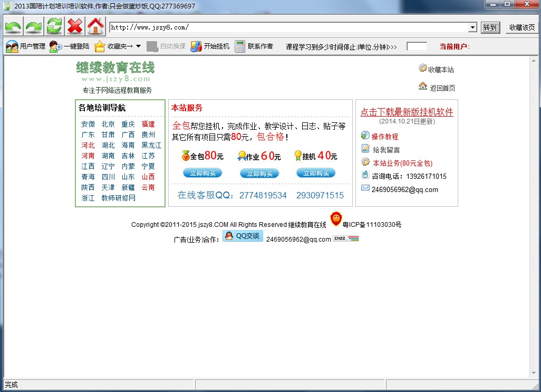The height and width of the screenshot is (392, 541).
Task: Click the 收藏本站 gear icon link
Action: tap(436, 69)
